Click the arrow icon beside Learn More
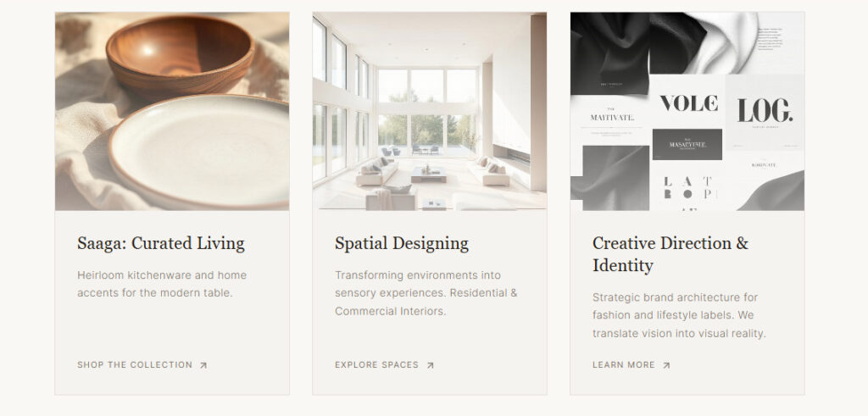The image size is (868, 416). (666, 365)
